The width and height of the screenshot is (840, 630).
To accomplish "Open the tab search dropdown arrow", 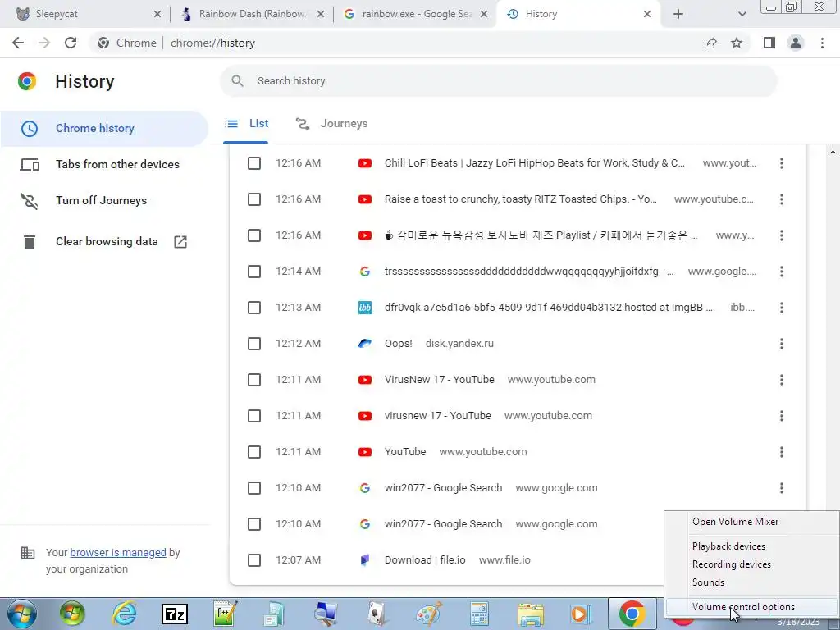I will click(742, 14).
